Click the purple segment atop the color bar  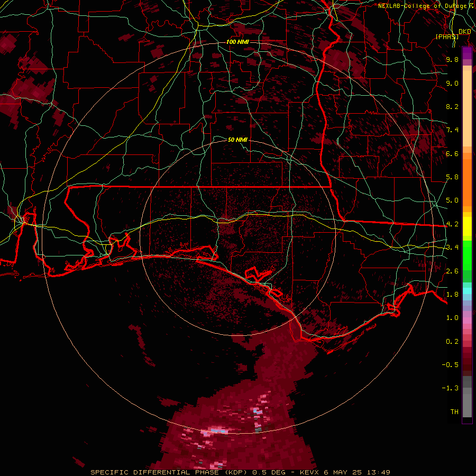pyautogui.click(x=467, y=53)
